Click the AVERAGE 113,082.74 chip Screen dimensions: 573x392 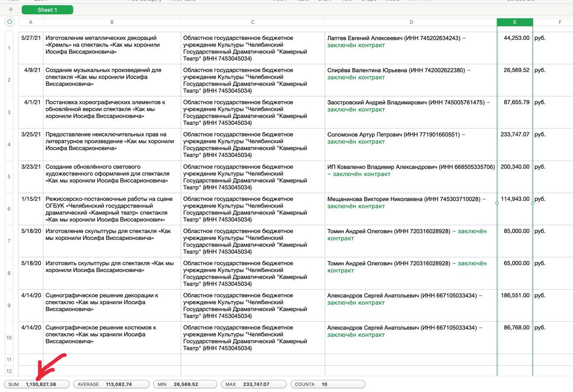(111, 384)
